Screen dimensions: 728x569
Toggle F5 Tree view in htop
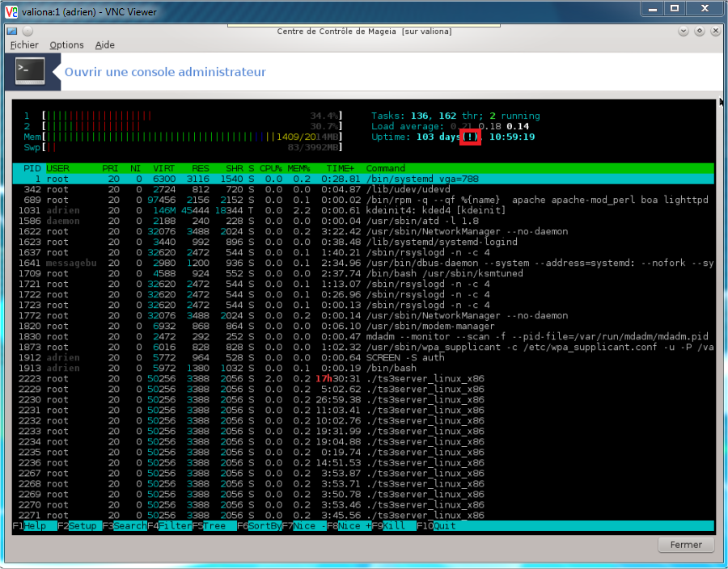tap(214, 526)
